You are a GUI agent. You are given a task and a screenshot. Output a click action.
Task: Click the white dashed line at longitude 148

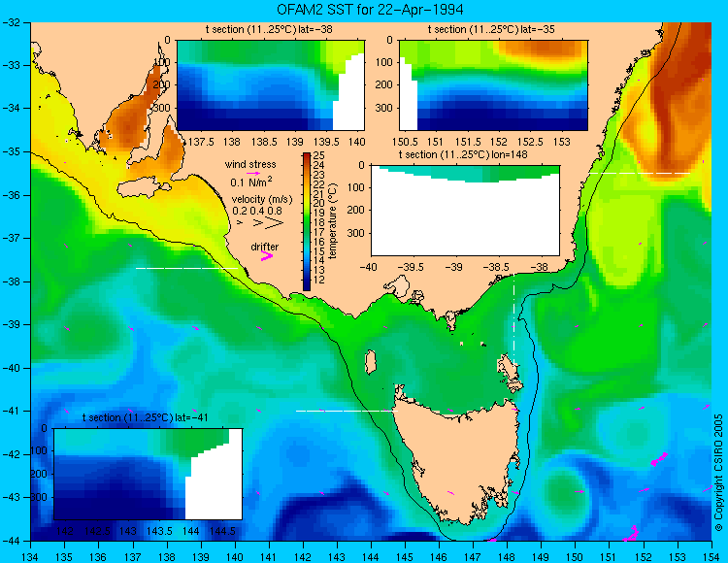point(513,320)
